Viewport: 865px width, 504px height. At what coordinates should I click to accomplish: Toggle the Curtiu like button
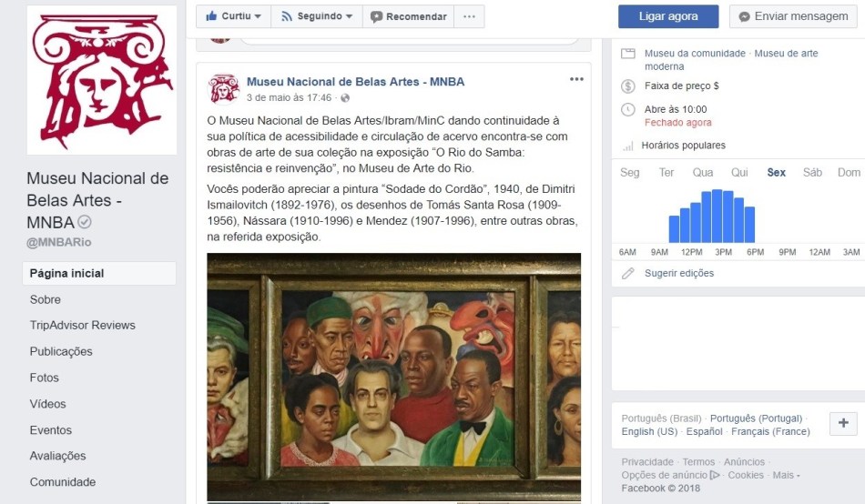click(233, 16)
